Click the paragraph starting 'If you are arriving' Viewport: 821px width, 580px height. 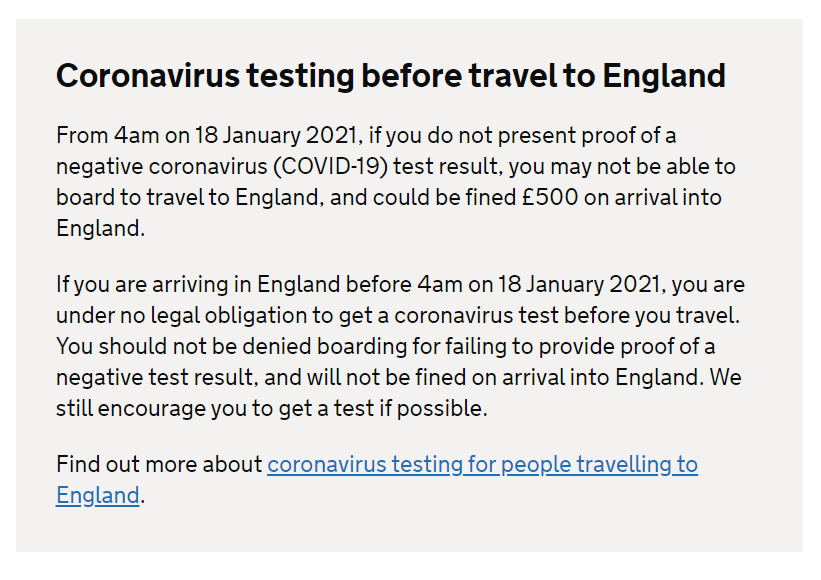pos(401,346)
